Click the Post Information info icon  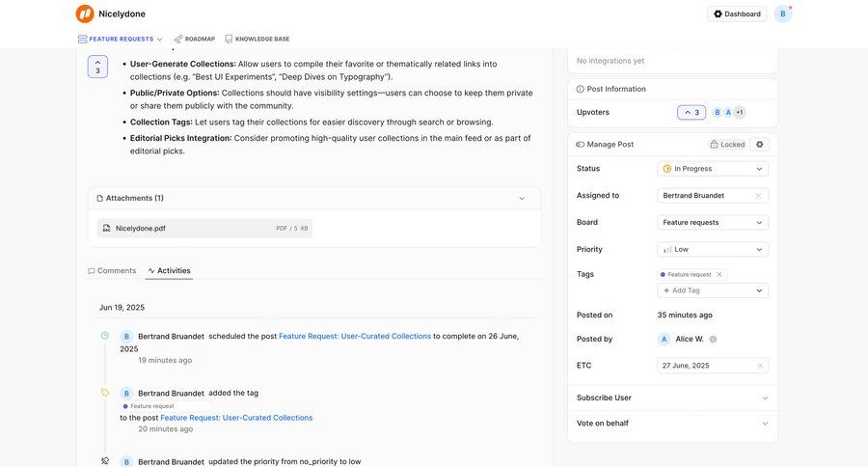click(581, 89)
